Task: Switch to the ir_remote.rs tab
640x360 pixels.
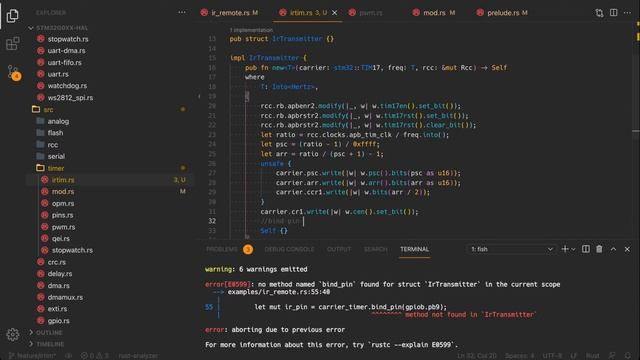Action: 230,13
